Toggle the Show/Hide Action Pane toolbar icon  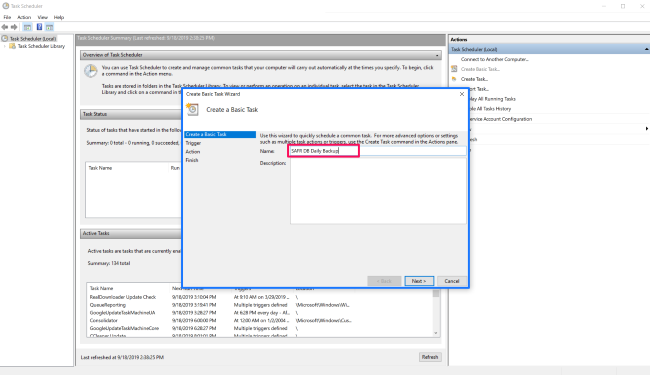click(50, 27)
